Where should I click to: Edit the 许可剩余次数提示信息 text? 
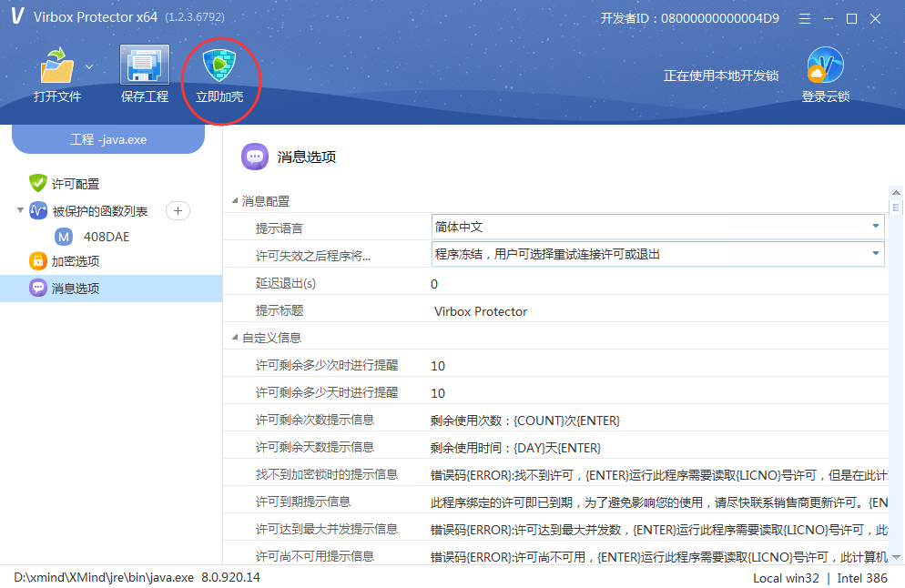click(x=658, y=421)
